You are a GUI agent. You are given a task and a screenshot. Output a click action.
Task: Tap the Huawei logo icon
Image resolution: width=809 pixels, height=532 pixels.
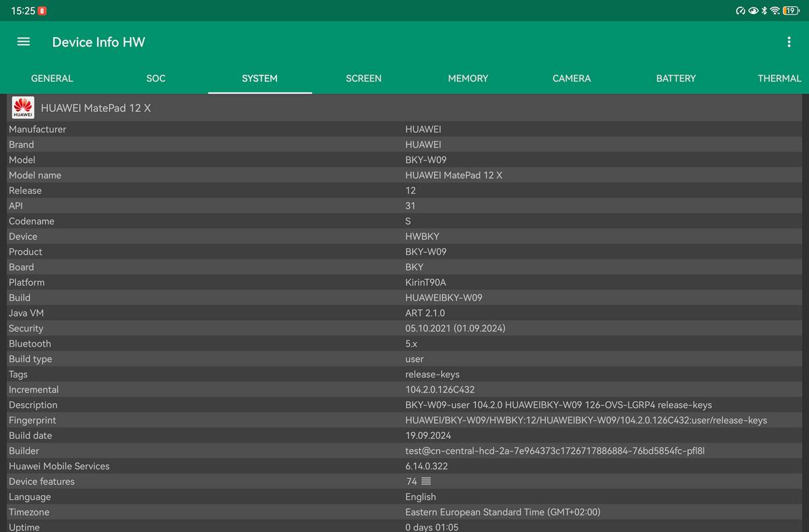tap(24, 107)
